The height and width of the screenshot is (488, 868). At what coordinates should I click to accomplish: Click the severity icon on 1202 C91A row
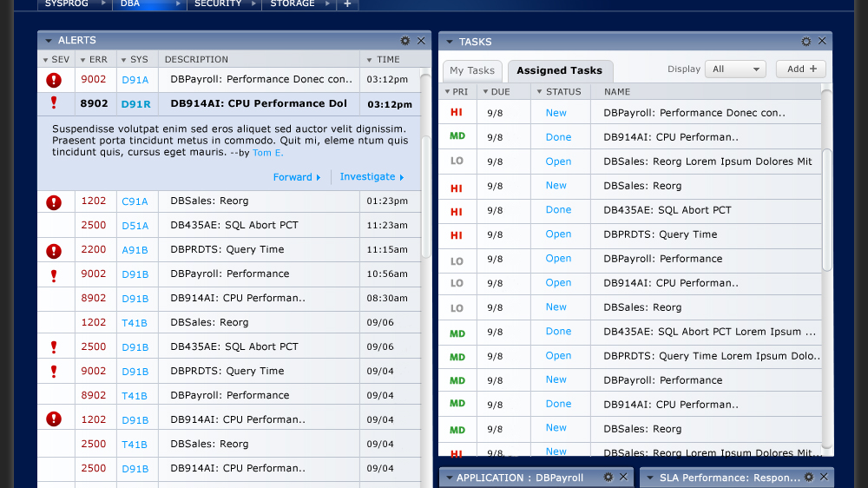click(x=54, y=202)
